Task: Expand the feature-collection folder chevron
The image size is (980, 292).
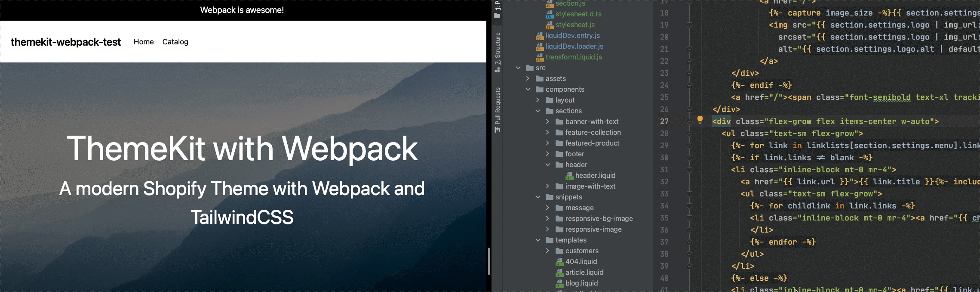Action: tap(548, 132)
